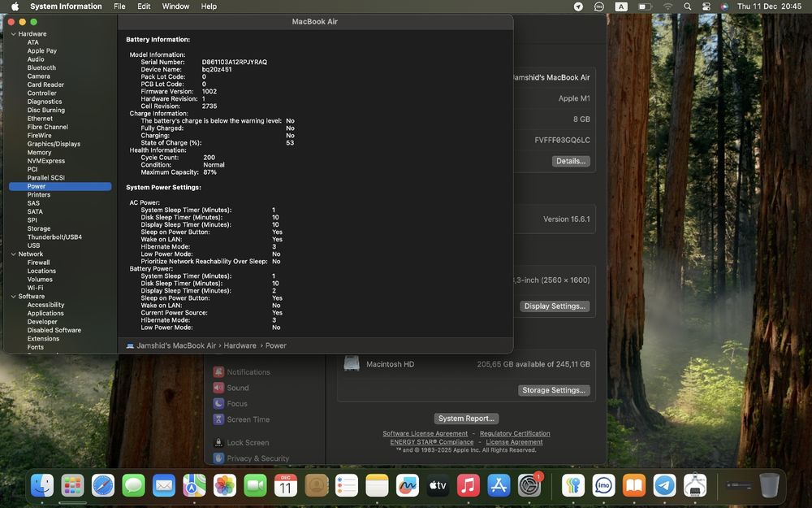Click Display Settings button
The height and width of the screenshot is (508, 812).
[555, 306]
